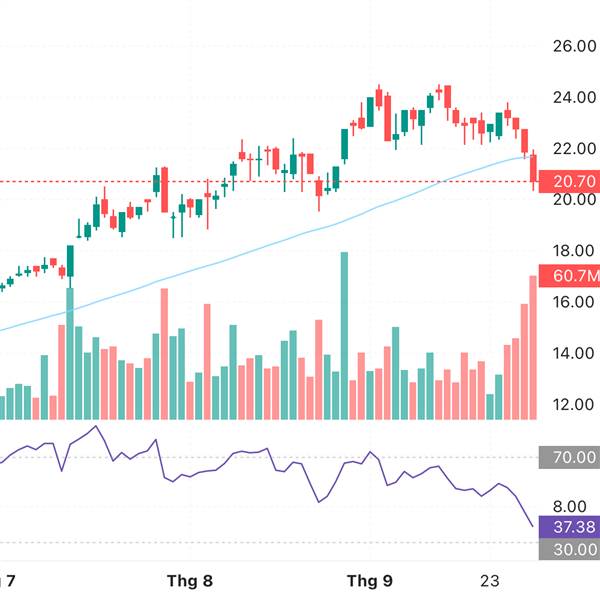600x600 pixels.
Task: Click the red 20.70 current price label
Action: (568, 182)
